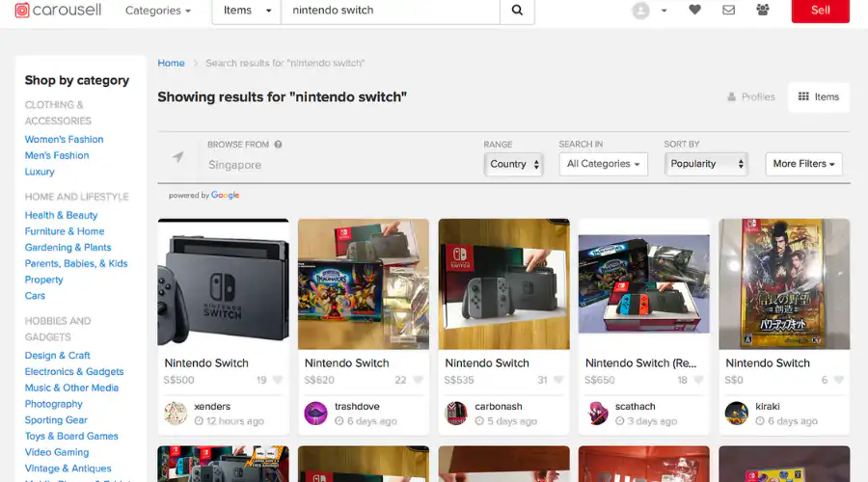The height and width of the screenshot is (482, 868).
Task: Open Men's Fashion category
Action: coord(57,155)
